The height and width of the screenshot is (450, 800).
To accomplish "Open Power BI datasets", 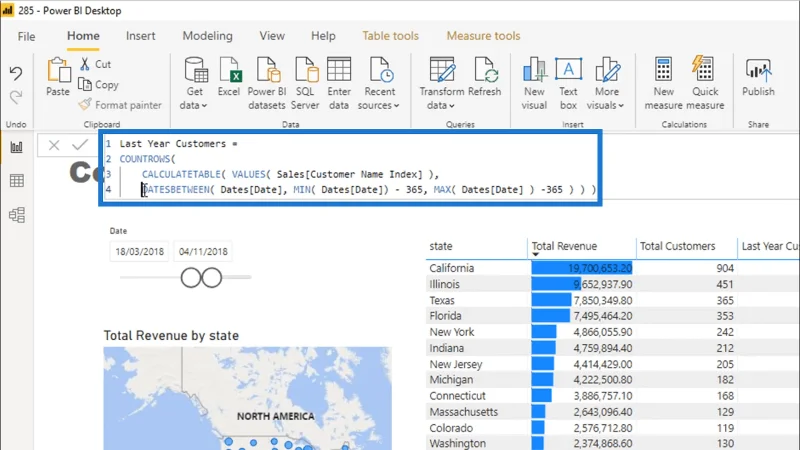I will 266,83.
